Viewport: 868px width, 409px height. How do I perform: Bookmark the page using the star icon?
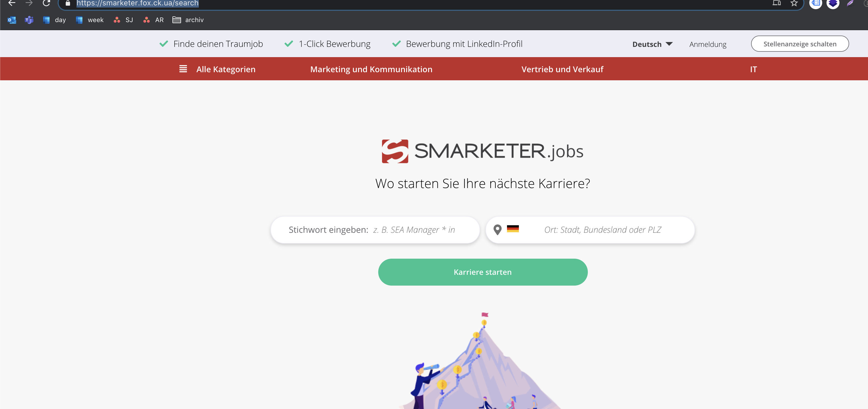point(794,4)
